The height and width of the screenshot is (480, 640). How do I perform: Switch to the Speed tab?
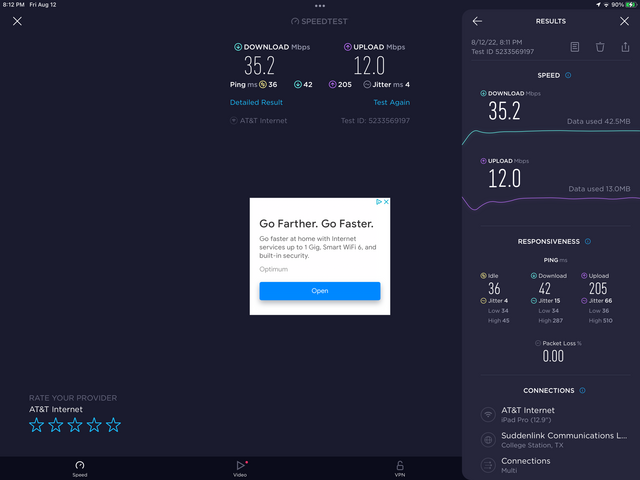click(x=80, y=468)
